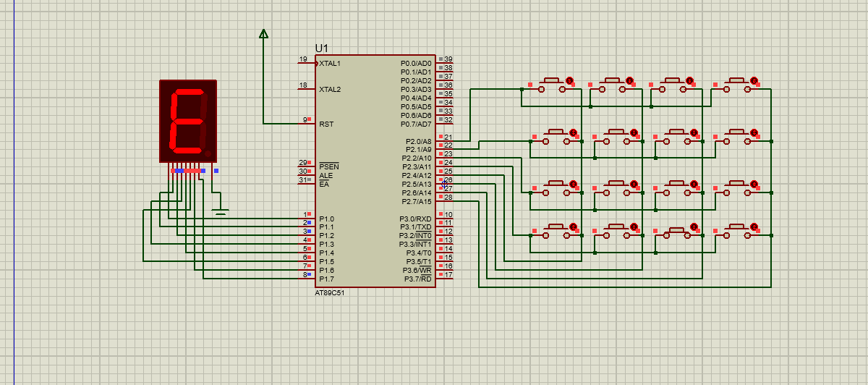868x385 pixels.
Task: Select the P1.0 pin label
Action: point(327,219)
